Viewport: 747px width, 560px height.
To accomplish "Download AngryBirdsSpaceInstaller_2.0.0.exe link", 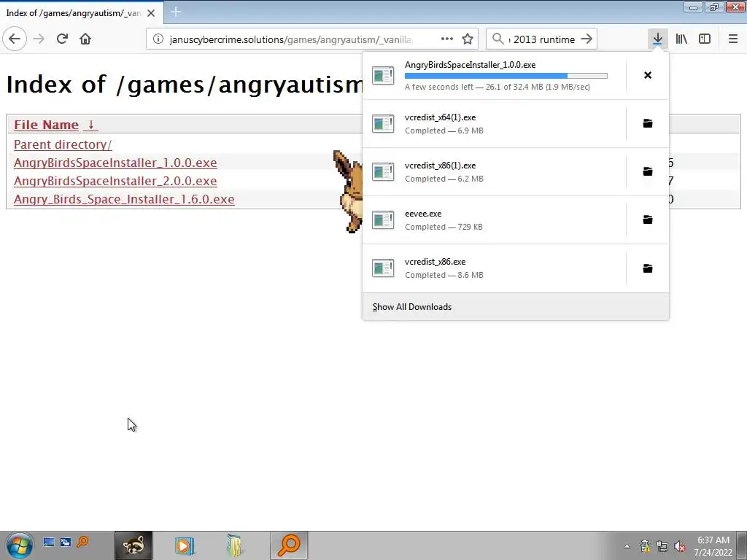I will 115,181.
